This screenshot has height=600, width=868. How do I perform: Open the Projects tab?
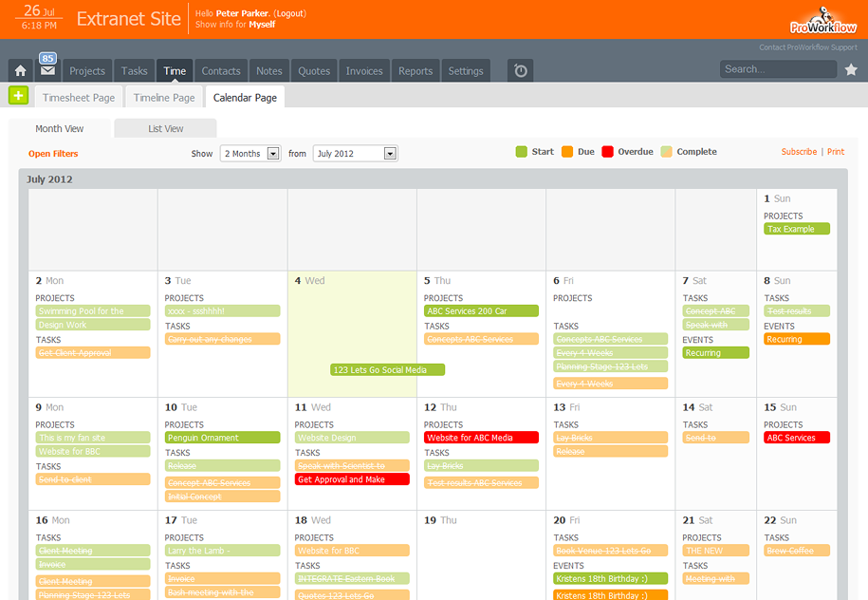[87, 71]
